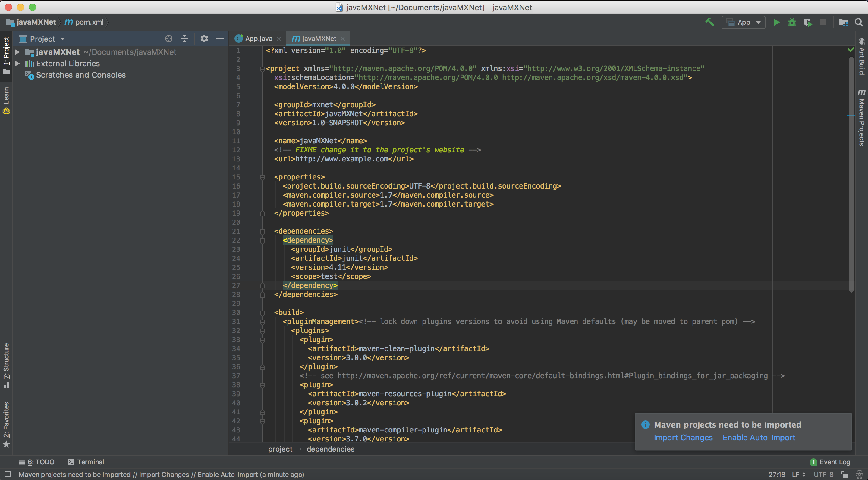Open the Project panel settings gear
Image resolution: width=868 pixels, height=480 pixels.
(x=204, y=39)
